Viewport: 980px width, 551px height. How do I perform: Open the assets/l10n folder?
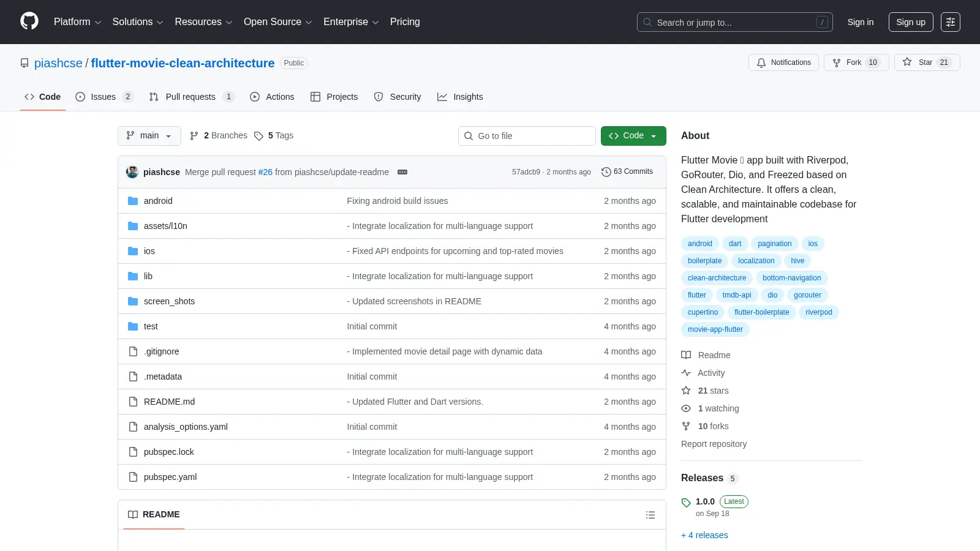point(165,226)
